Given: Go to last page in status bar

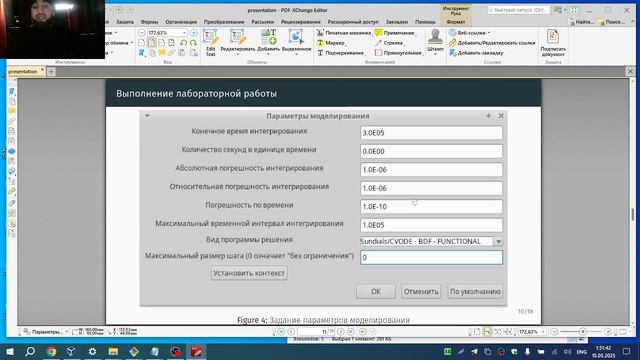Looking at the screenshot, I should [x=351, y=332].
